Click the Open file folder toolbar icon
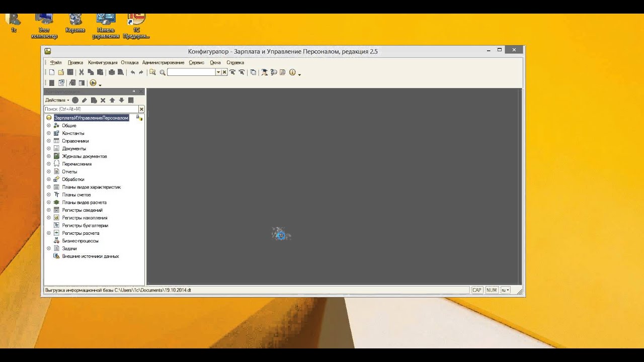This screenshot has width=644, height=362. tap(61, 72)
